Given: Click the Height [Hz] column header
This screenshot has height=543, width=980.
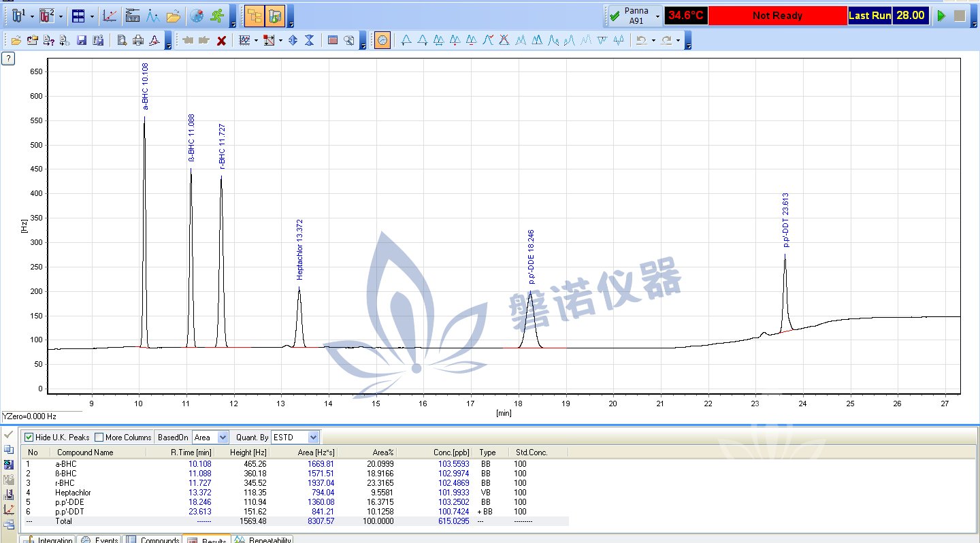Looking at the screenshot, I should tap(248, 452).
